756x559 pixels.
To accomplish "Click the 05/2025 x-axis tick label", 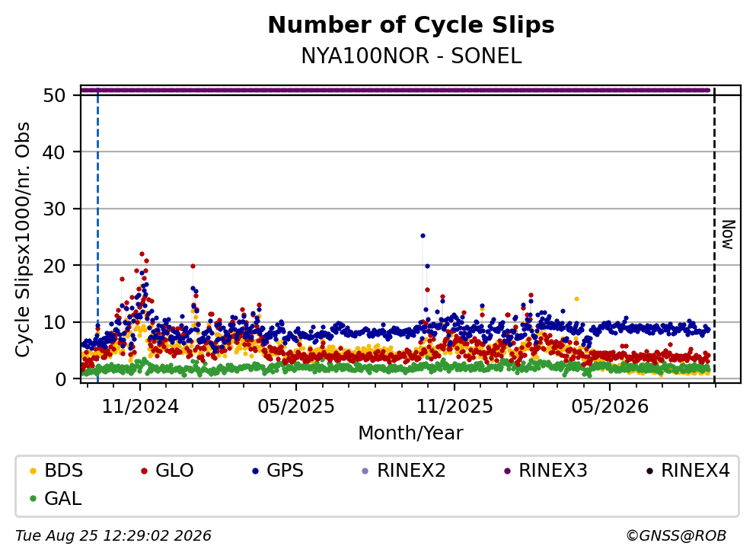I will pos(296,407).
